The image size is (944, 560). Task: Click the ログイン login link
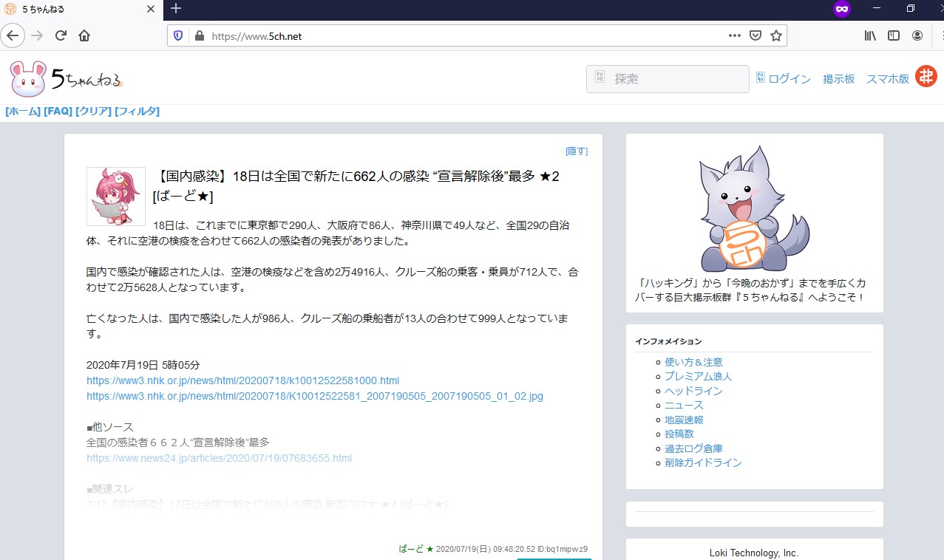pyautogui.click(x=789, y=79)
